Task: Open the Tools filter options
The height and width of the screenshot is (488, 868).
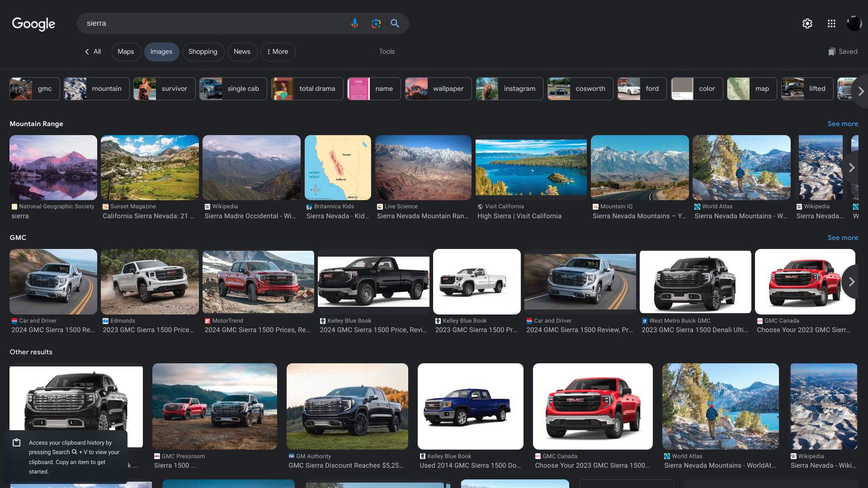Action: pyautogui.click(x=387, y=52)
